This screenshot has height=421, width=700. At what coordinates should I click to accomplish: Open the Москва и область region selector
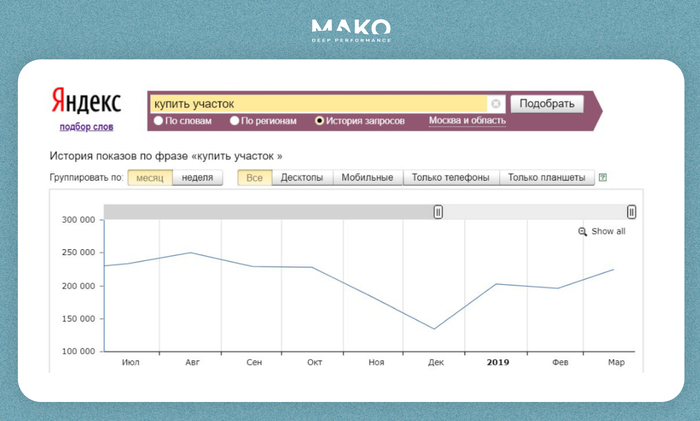tap(467, 121)
